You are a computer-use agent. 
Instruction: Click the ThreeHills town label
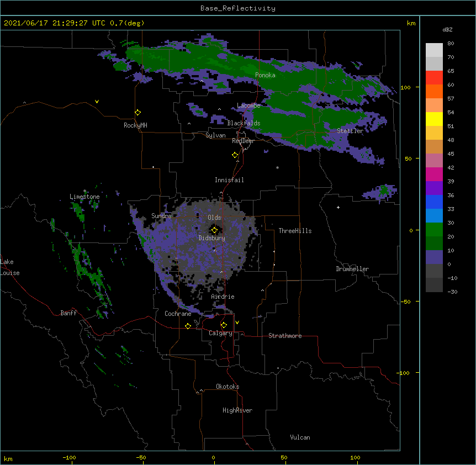[x=295, y=231]
